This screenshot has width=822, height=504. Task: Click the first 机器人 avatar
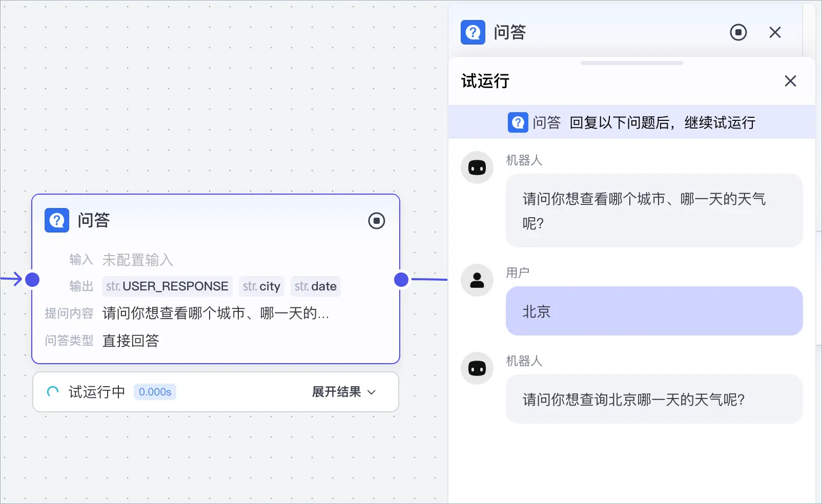(477, 167)
